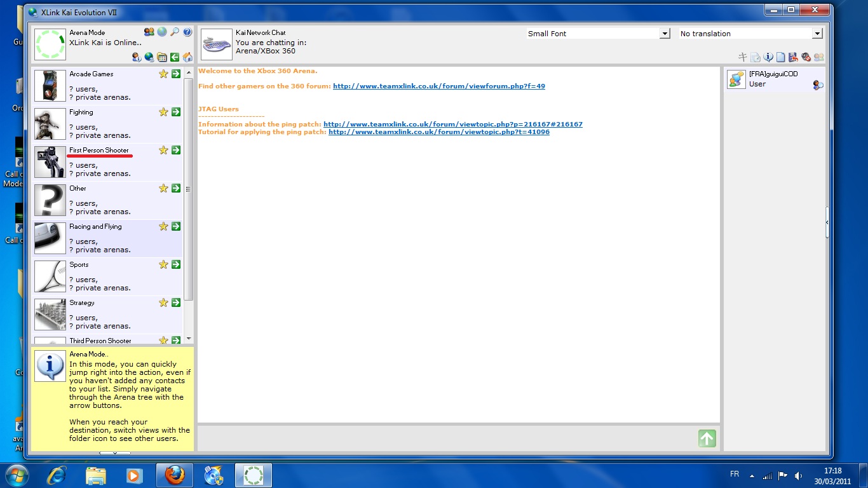Favorite the First Person Shooter star
This screenshot has width=868, height=488.
click(x=163, y=150)
